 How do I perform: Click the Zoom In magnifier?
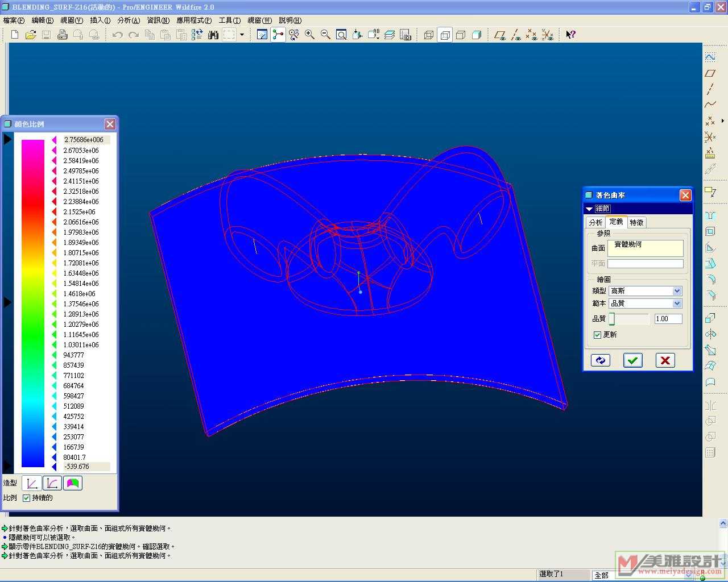click(310, 35)
